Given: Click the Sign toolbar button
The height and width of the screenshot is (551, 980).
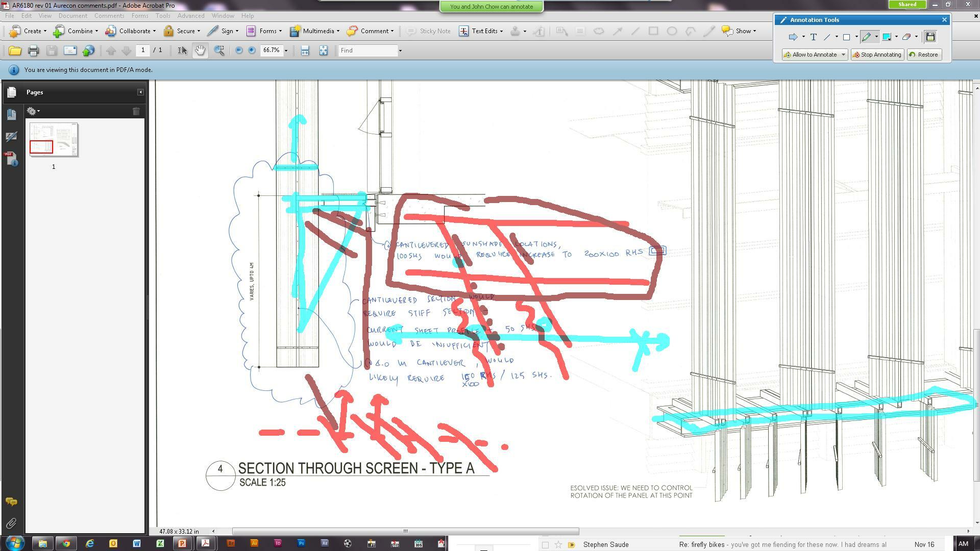Looking at the screenshot, I should tap(223, 31).
